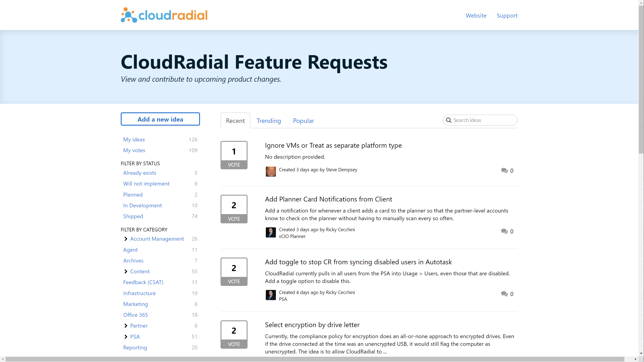This screenshot has height=362, width=644.
Task: Filter by Planned status
Action: pos(133,195)
